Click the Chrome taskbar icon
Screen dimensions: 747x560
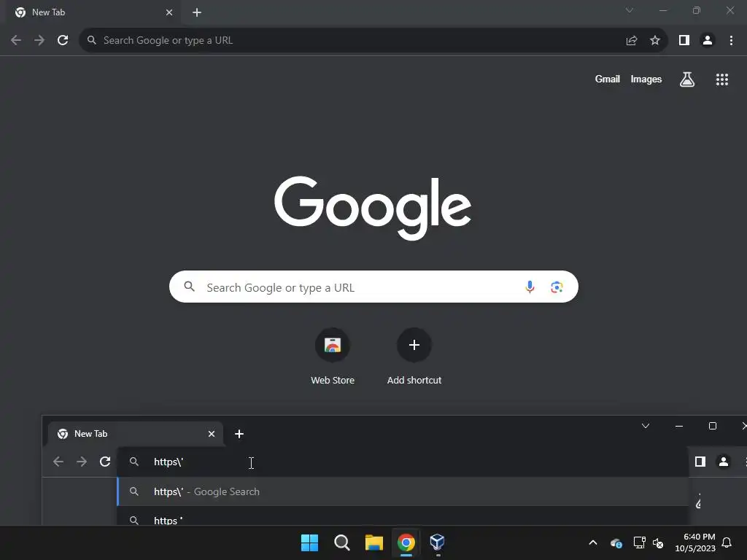pos(406,542)
